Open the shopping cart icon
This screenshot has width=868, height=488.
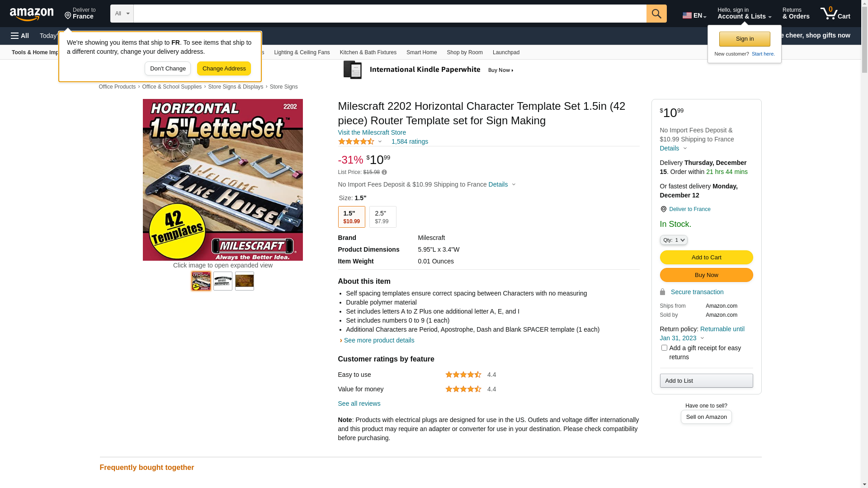point(835,14)
